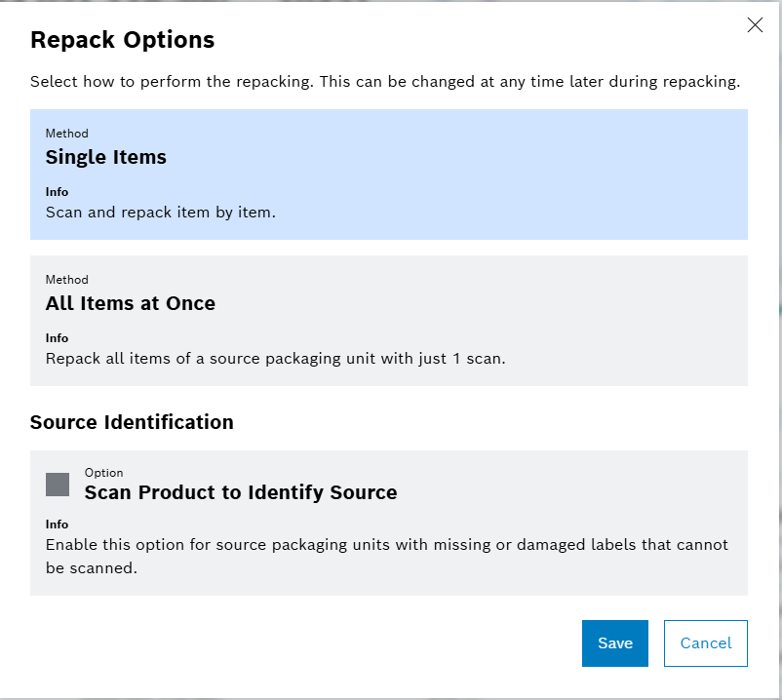Toggle the Source Identification option off
This screenshot has height=700, width=782.
coord(56,483)
